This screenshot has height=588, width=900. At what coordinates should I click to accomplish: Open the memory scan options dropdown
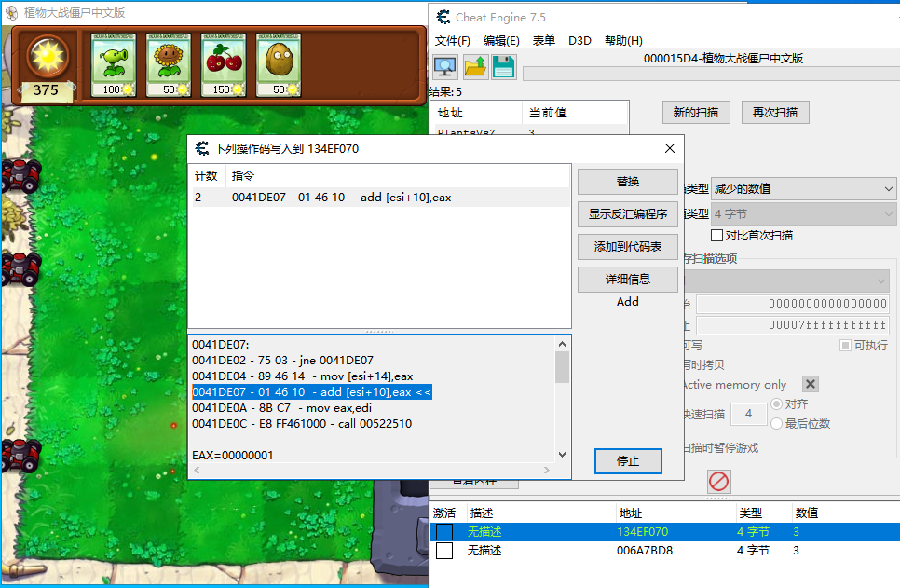tap(786, 280)
